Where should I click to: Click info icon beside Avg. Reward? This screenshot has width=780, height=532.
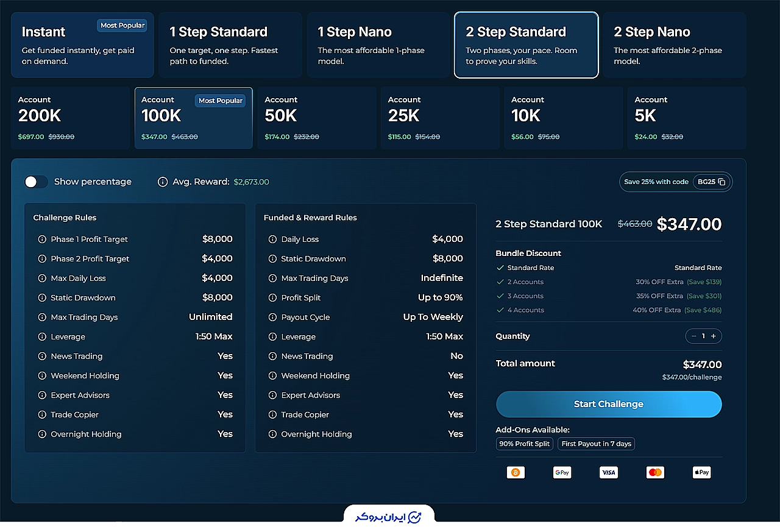(163, 182)
